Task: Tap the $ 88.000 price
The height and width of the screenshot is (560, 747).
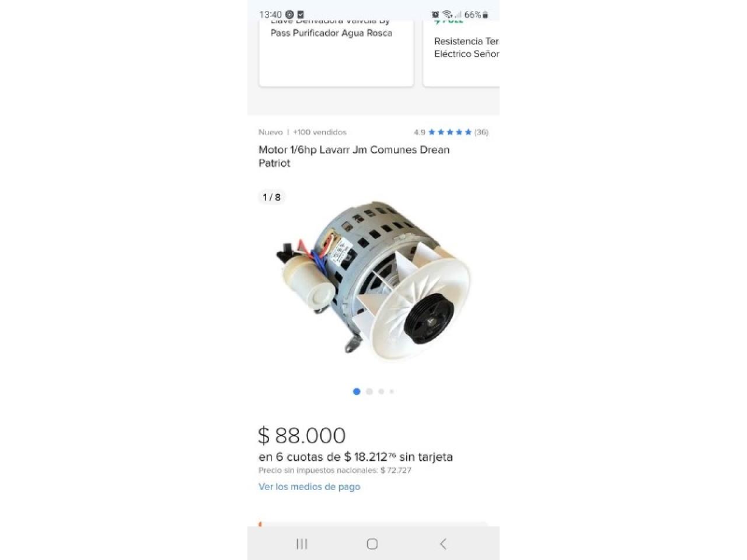Action: point(302,436)
